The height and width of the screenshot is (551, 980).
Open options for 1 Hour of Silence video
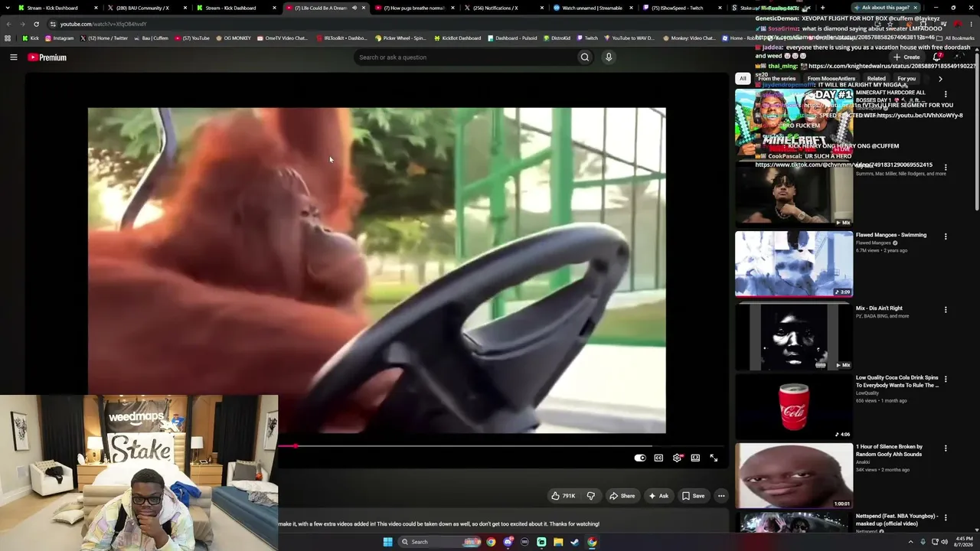pyautogui.click(x=946, y=448)
